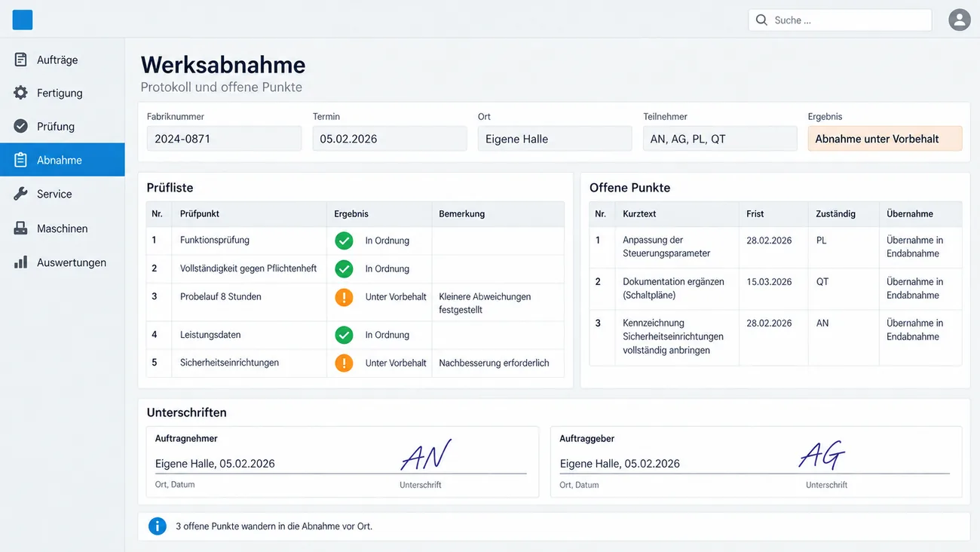The image size is (980, 552).
Task: Open Maschinen in the sidebar
Action: (x=63, y=228)
